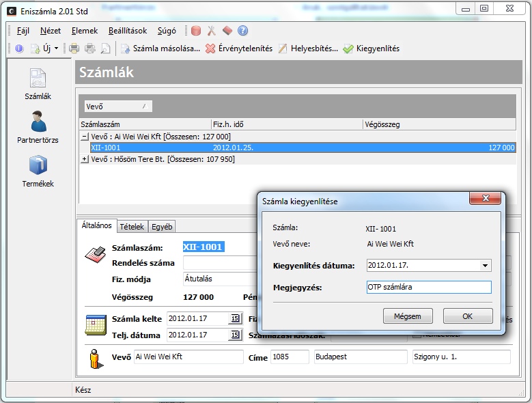
Task: Click Számla másolása copy invoice button
Action: (x=160, y=48)
